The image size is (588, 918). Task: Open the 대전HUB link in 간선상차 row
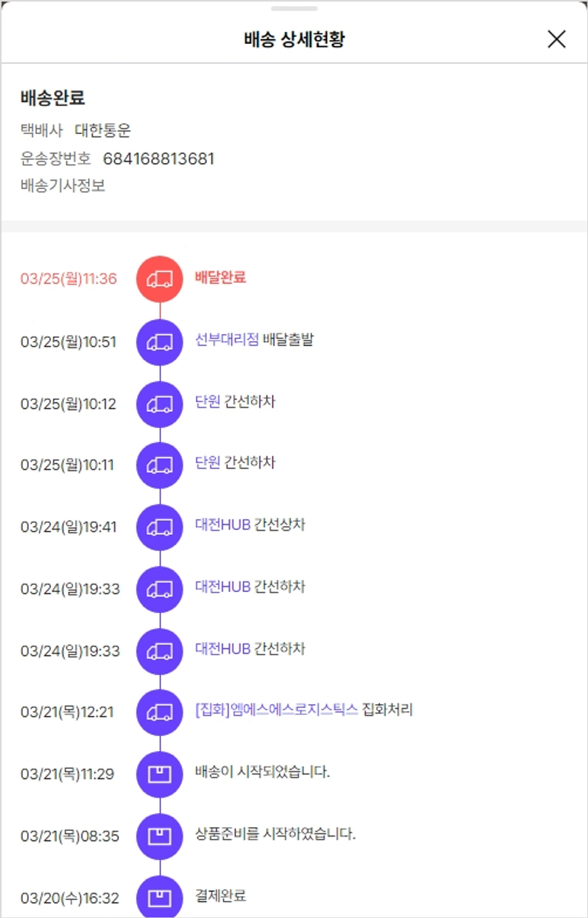coord(223,525)
